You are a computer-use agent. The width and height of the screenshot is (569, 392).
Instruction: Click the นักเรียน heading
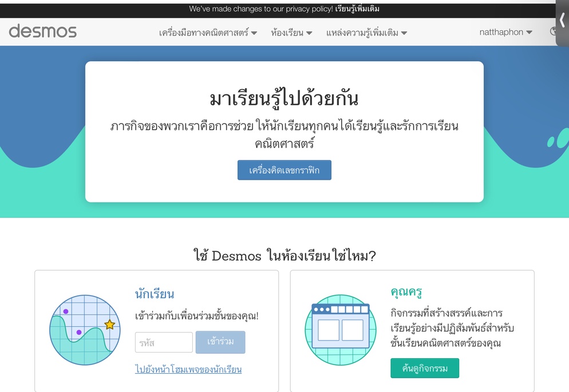click(x=155, y=294)
